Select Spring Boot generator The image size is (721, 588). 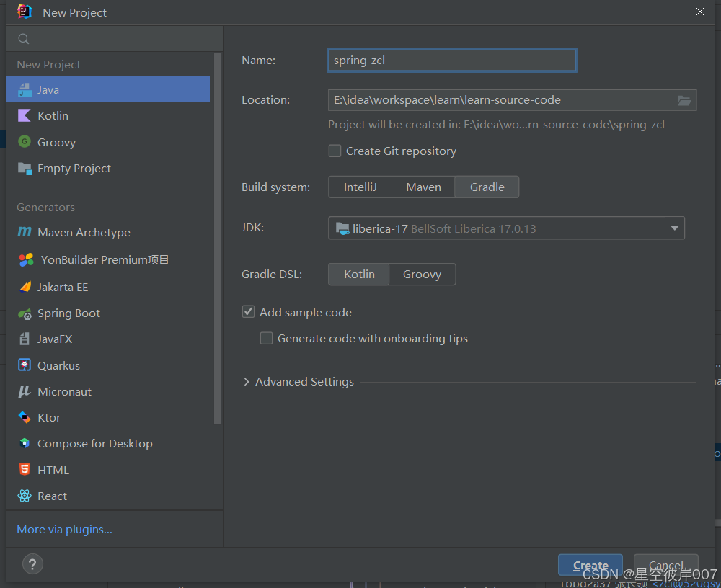[x=108, y=313]
